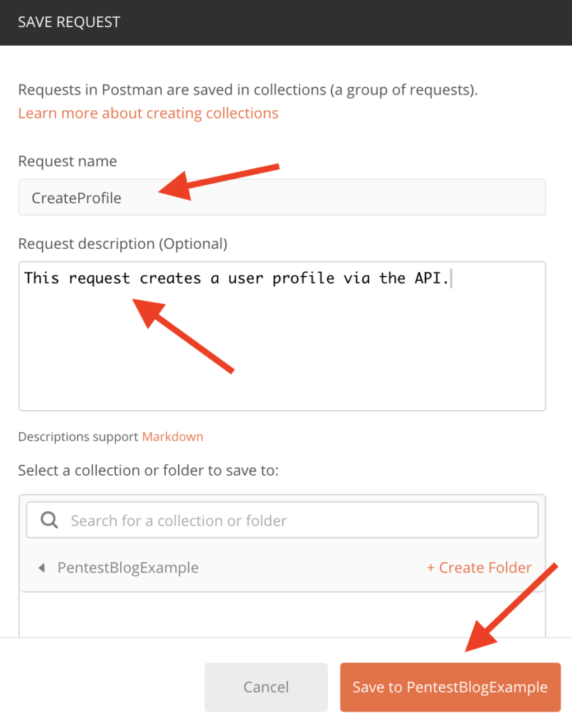572x728 pixels.
Task: Click the Requests in Postman intro sentence
Action: [248, 90]
